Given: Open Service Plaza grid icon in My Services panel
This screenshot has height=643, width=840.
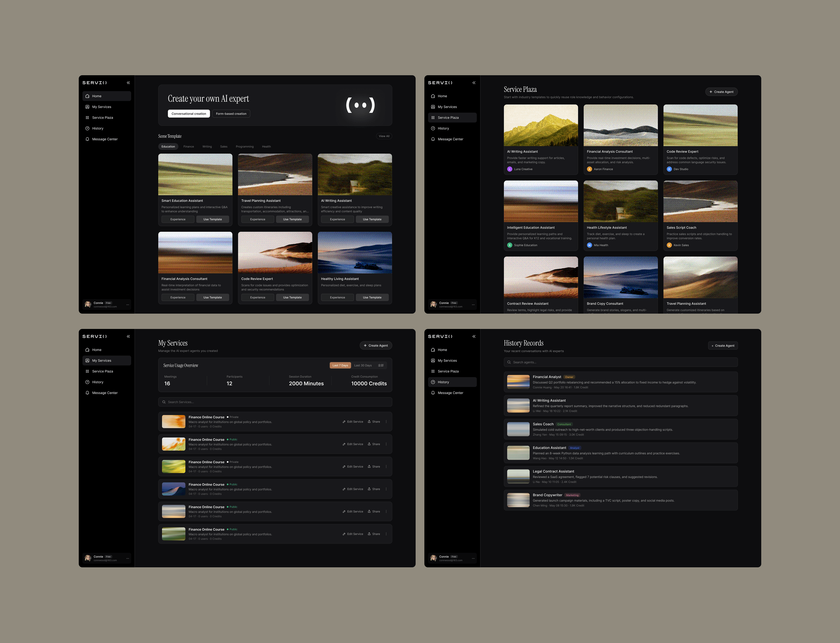Looking at the screenshot, I should pyautogui.click(x=87, y=371).
